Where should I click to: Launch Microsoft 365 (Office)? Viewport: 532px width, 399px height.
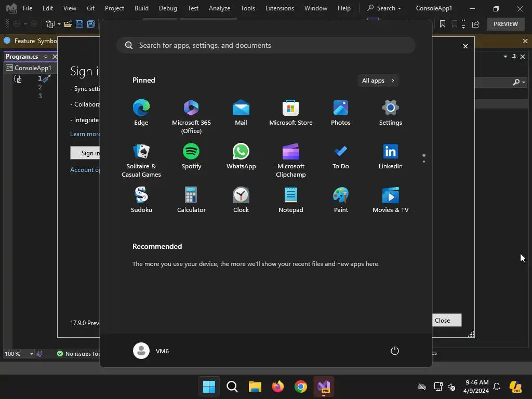tap(191, 116)
